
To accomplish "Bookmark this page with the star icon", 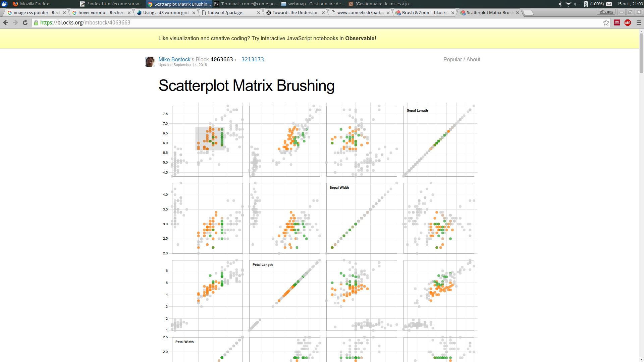I will (x=606, y=22).
